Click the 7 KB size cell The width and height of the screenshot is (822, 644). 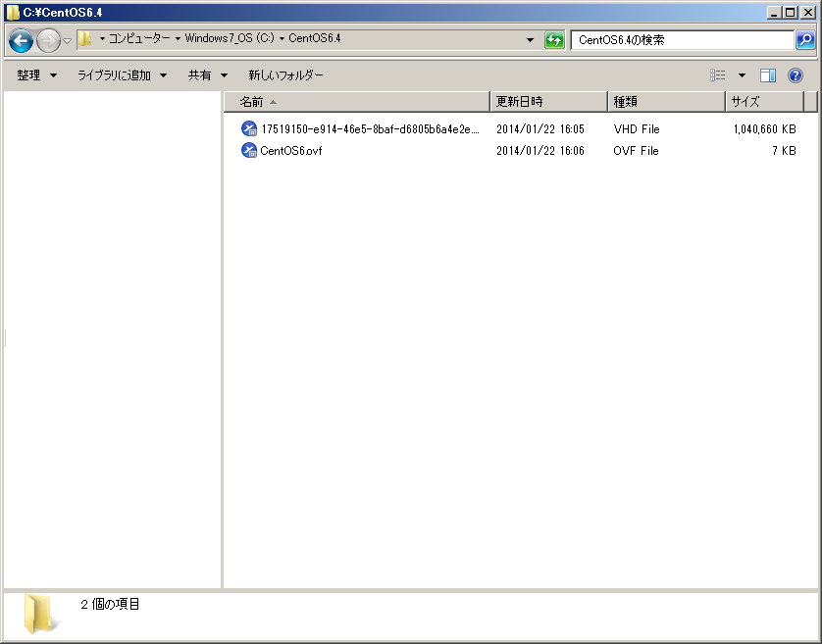coord(784,150)
